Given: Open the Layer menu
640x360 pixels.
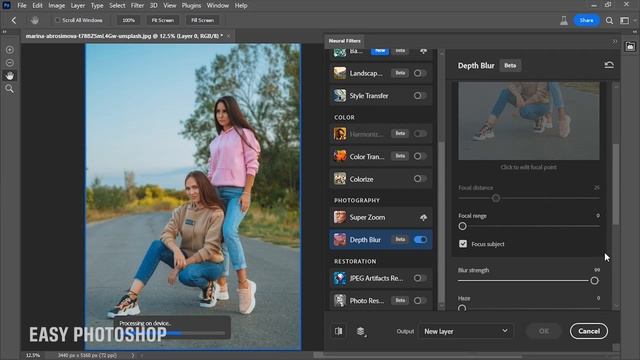Looking at the screenshot, I should pos(78,5).
